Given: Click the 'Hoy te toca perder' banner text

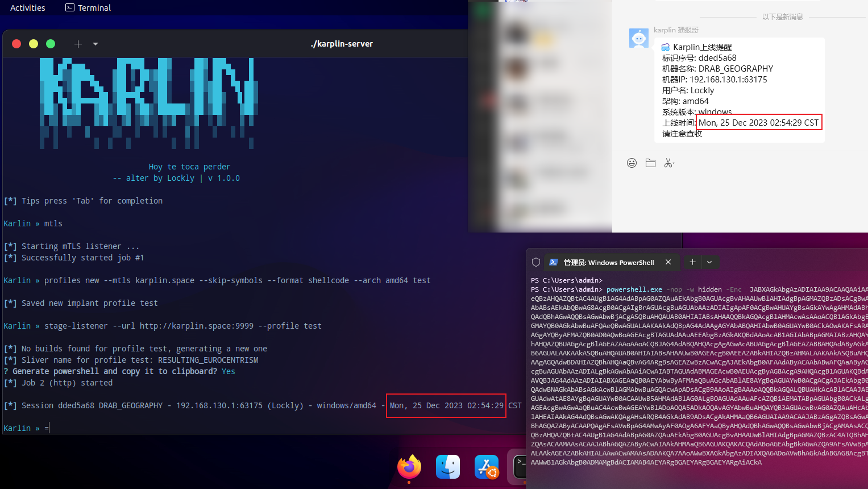Looking at the screenshot, I should [189, 167].
